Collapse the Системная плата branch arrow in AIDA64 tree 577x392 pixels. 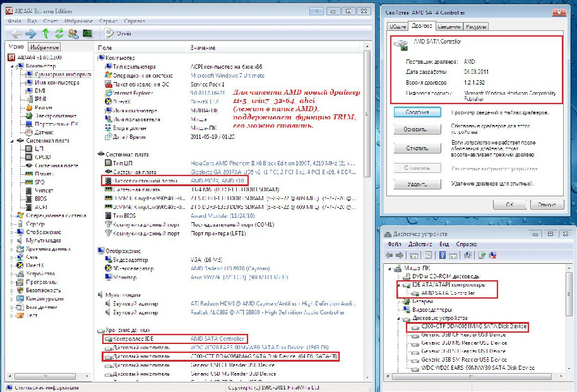(x=12, y=141)
